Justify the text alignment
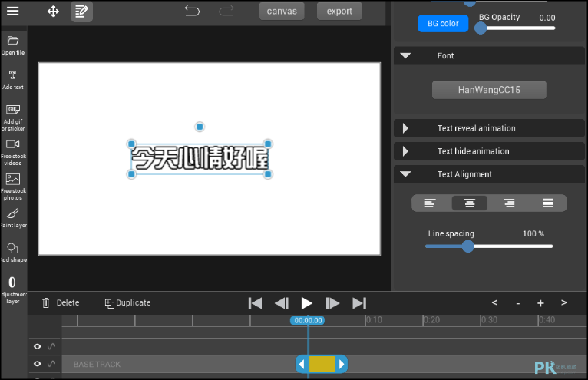 click(x=548, y=203)
